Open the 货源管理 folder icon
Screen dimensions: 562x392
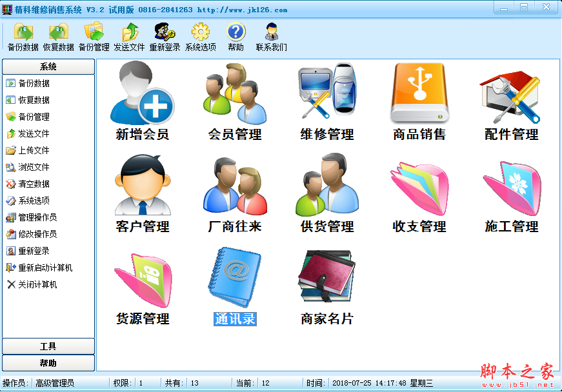(143, 289)
